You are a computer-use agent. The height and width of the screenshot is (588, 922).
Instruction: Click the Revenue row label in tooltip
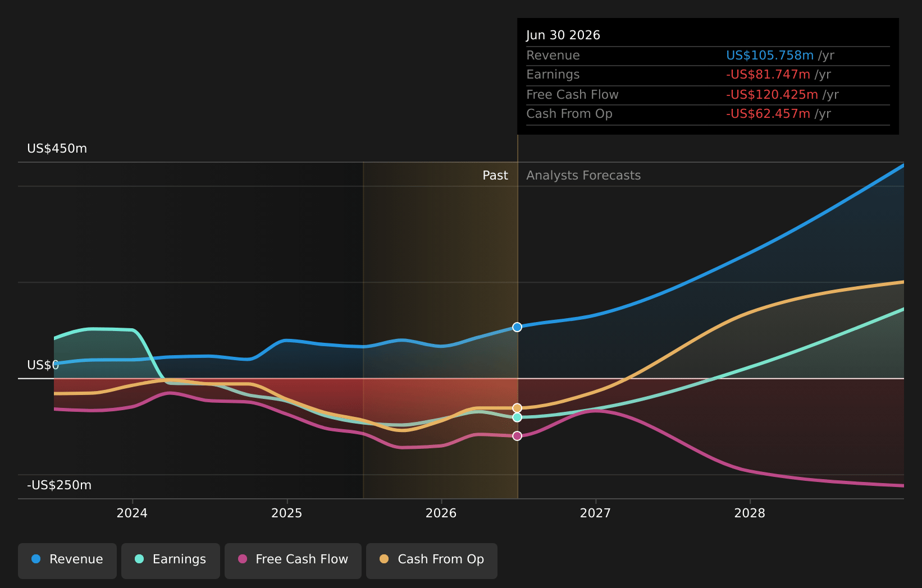(553, 56)
